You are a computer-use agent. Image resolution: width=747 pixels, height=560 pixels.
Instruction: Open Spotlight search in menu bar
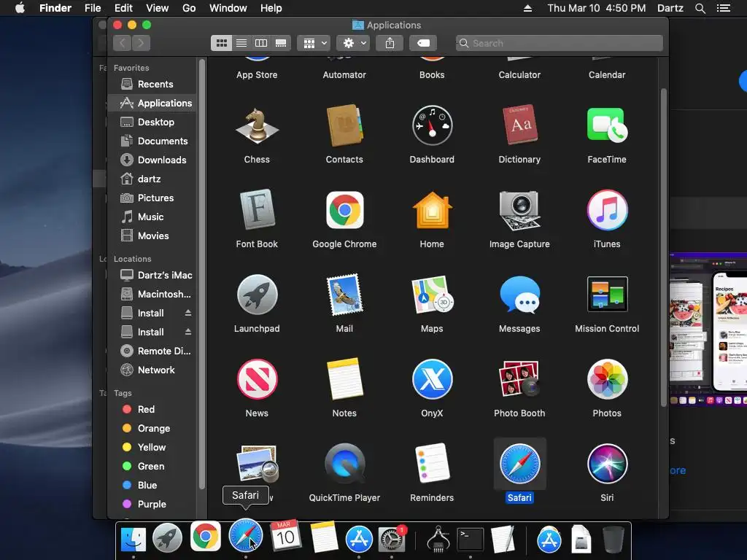coord(700,8)
